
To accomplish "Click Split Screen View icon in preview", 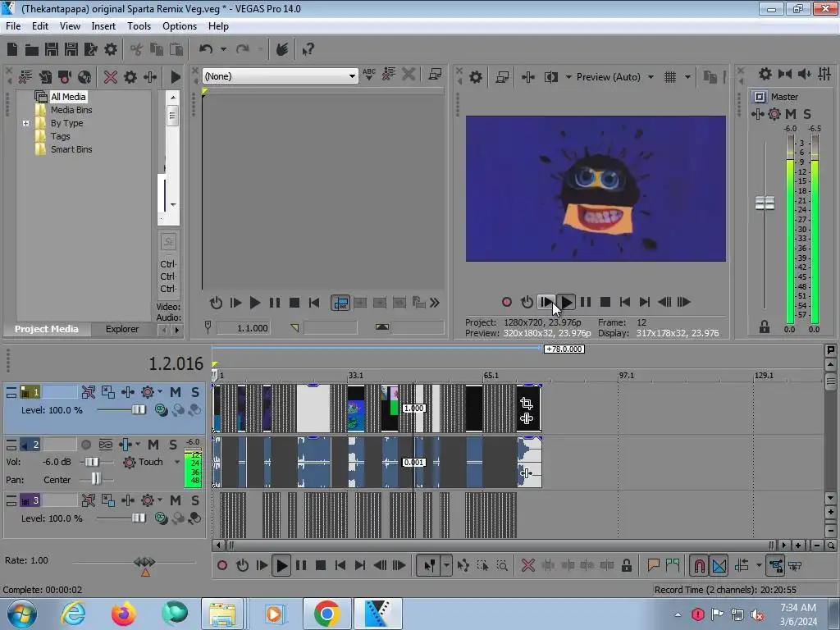I will [550, 77].
